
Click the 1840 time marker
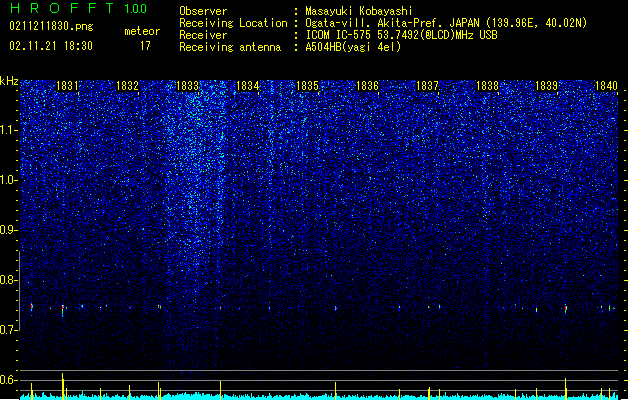click(606, 86)
